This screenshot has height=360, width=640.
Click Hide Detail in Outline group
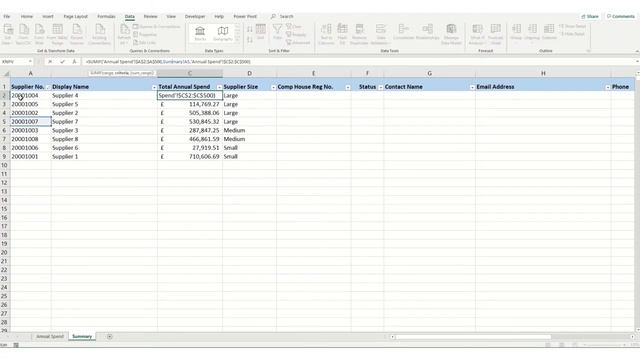[x=572, y=34]
